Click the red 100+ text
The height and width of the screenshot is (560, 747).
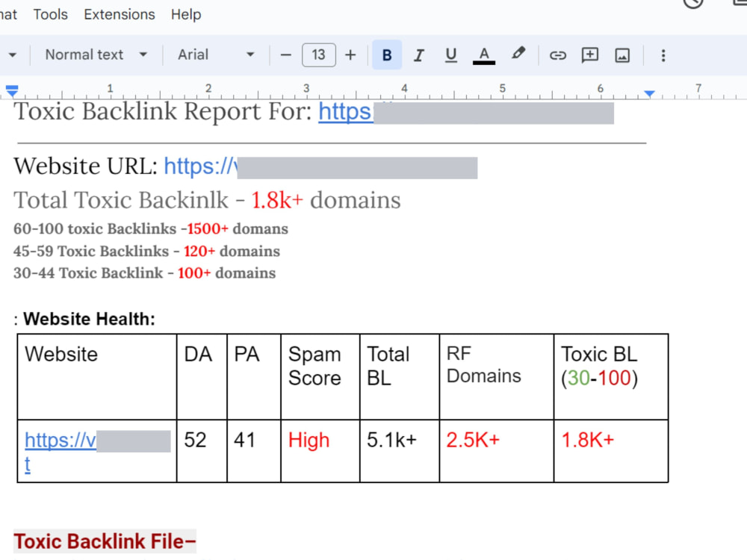194,273
